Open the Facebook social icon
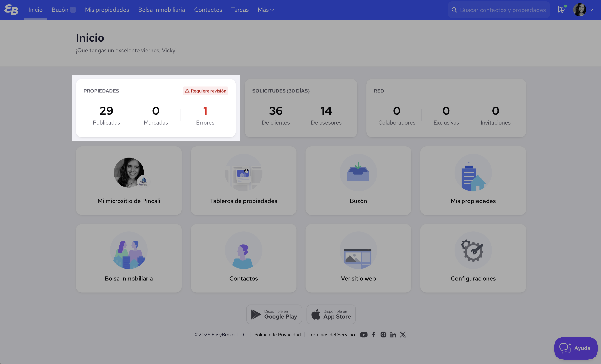Screen dimensions: 601x364 (x=373, y=335)
